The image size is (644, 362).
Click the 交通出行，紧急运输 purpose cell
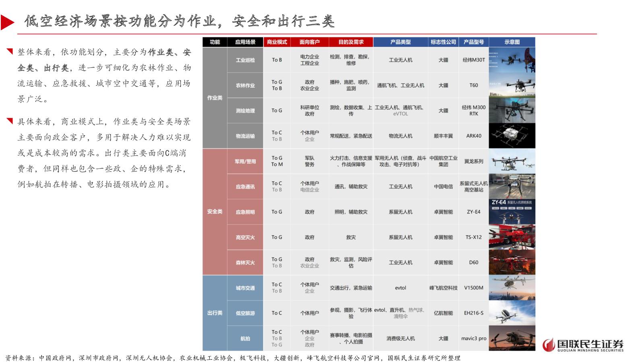tap(351, 288)
